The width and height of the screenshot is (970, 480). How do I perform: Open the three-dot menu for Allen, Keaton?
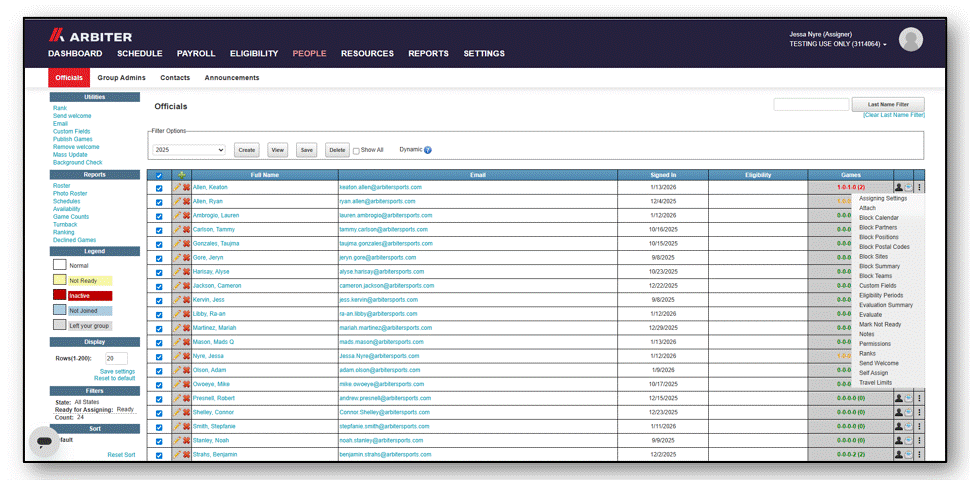919,187
